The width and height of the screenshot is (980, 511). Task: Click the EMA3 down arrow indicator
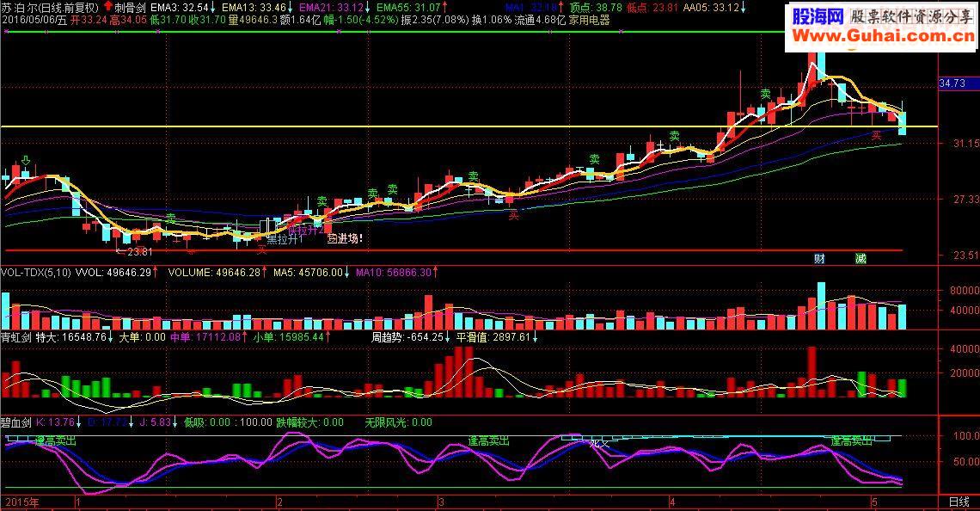tap(213, 8)
